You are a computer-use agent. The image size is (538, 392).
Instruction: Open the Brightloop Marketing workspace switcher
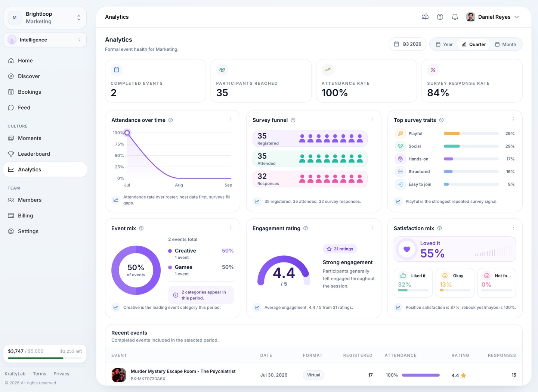coord(45,18)
